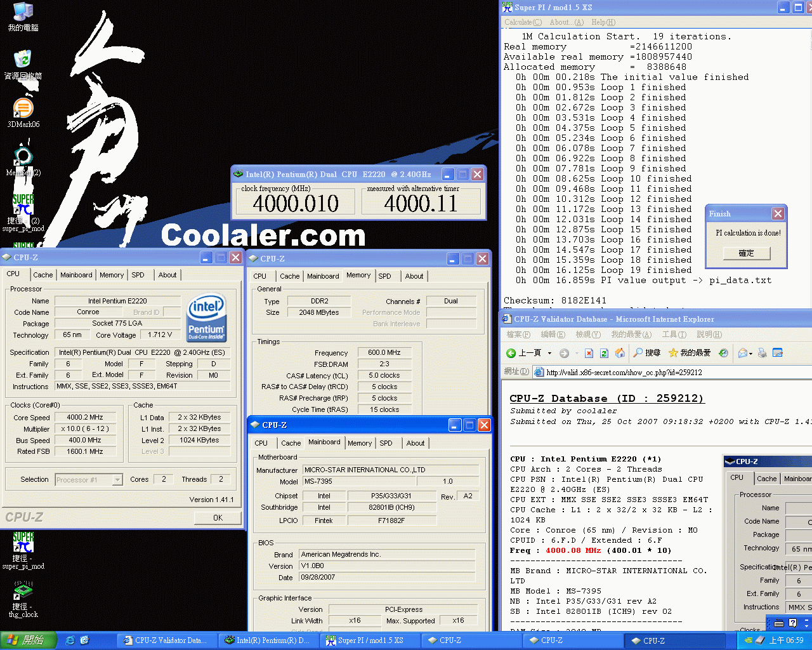Select Memory tab in CPU-Z Motherboard window

click(360, 443)
